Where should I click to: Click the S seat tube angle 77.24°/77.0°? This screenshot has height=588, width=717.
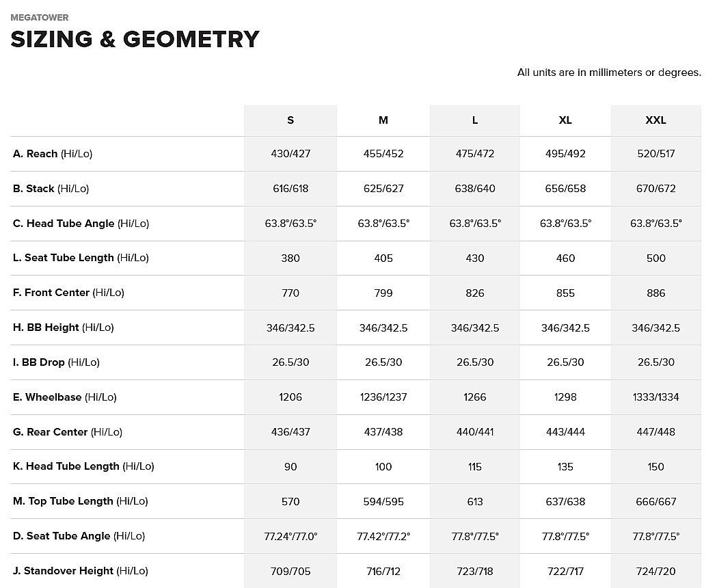(290, 536)
